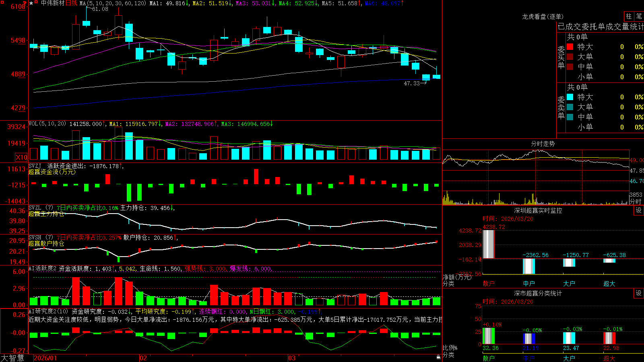This screenshot has height=362, width=644.
Task: Click the 大户 bar showing -1250.77
Action: [569, 263]
